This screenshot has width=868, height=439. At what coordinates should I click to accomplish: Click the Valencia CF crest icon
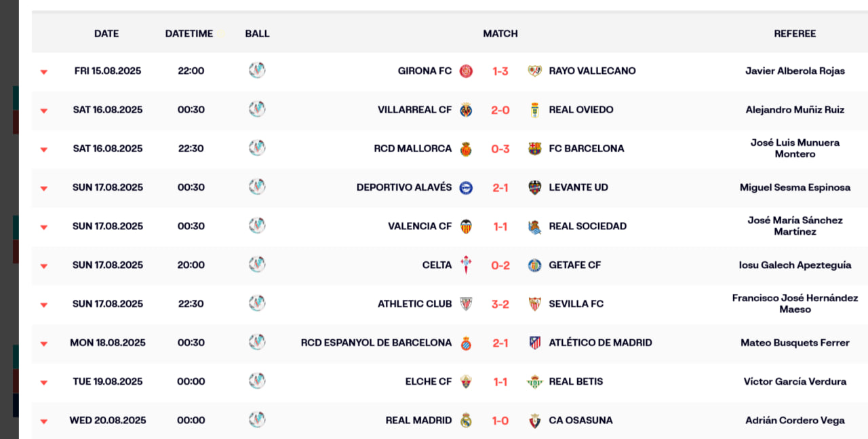(466, 227)
